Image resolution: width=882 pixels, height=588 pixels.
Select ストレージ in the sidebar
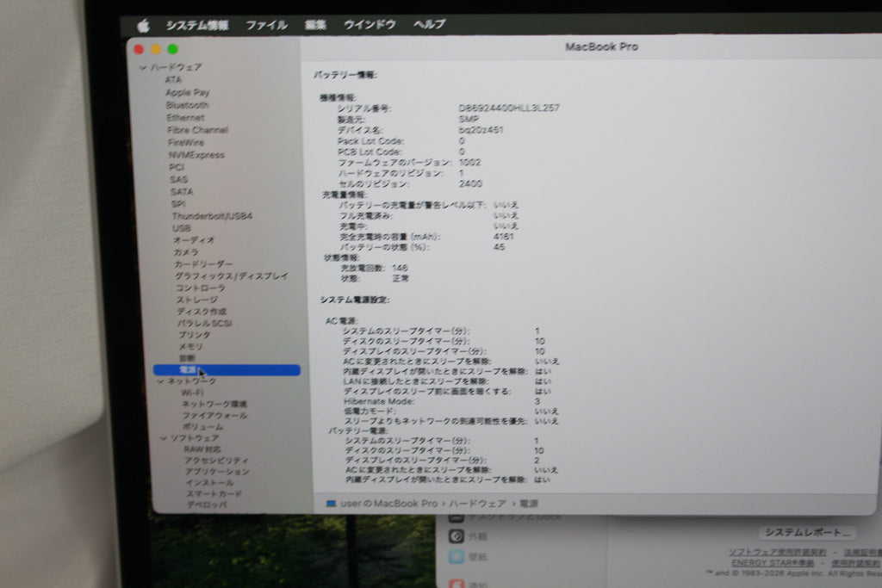tap(197, 300)
